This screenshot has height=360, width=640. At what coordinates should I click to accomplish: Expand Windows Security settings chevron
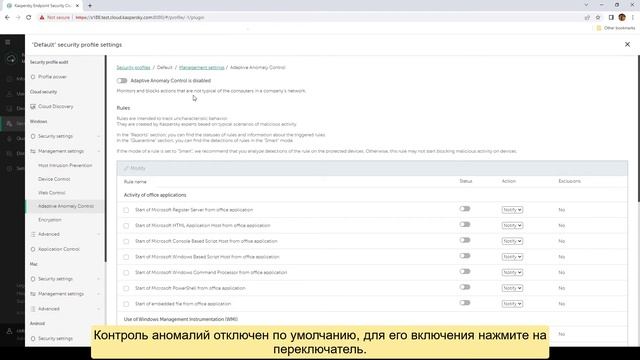point(99,136)
